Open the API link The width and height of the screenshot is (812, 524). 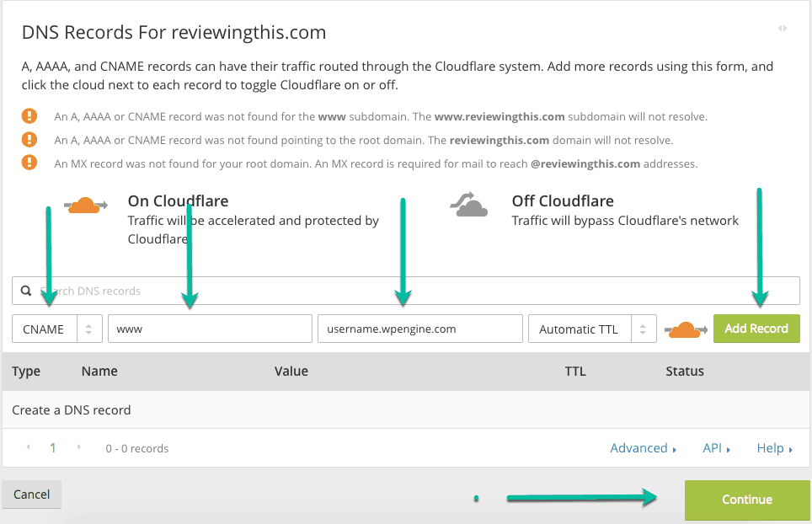click(716, 448)
